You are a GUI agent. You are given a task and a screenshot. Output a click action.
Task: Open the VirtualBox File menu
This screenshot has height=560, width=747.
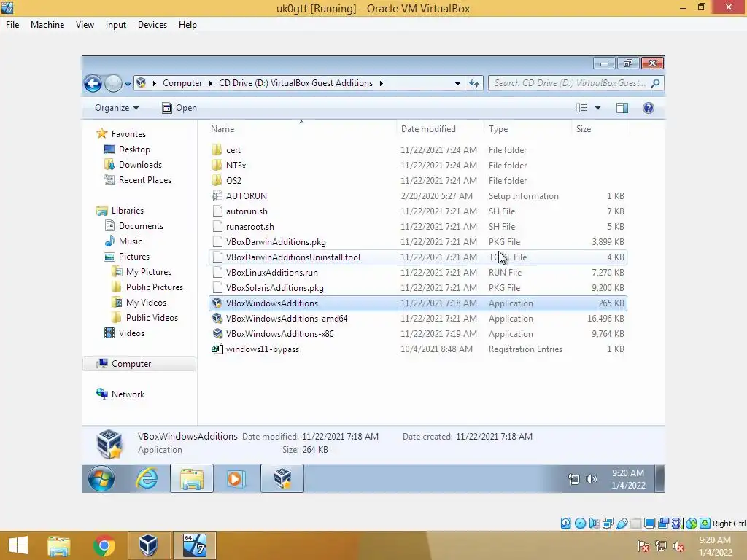point(12,25)
